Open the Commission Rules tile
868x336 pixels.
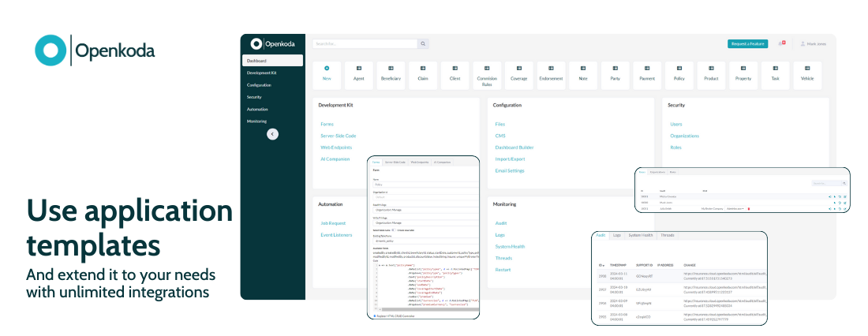487,75
